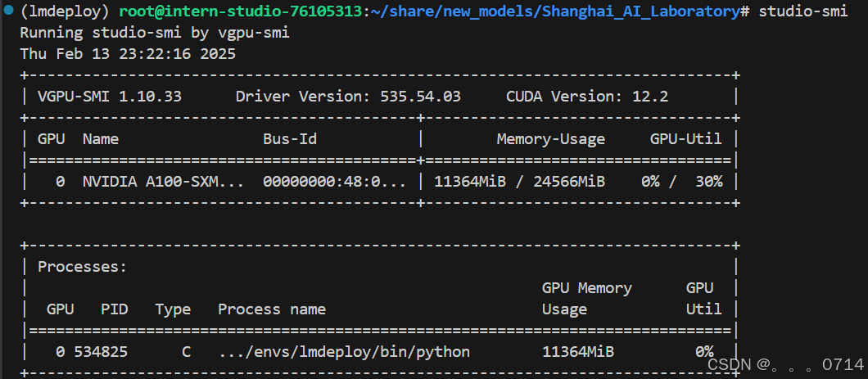Click the PID column header
Image resolution: width=868 pixels, height=379 pixels.
tap(114, 309)
